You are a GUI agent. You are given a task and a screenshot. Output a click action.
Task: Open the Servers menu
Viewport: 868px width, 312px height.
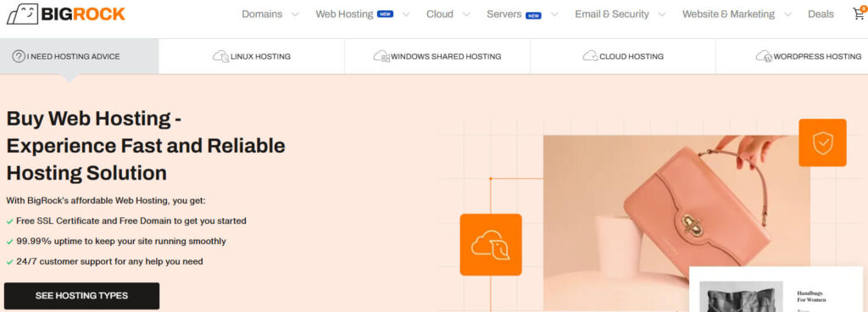pos(504,14)
